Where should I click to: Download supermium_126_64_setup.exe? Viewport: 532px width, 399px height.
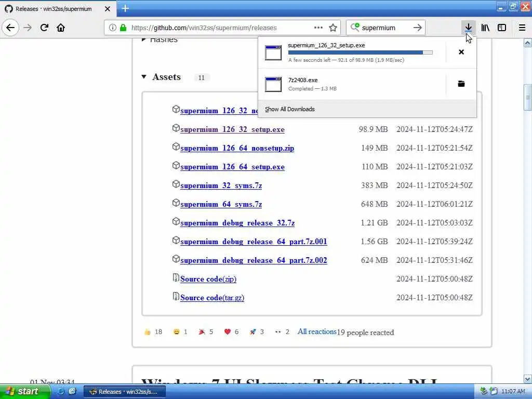pyautogui.click(x=232, y=167)
